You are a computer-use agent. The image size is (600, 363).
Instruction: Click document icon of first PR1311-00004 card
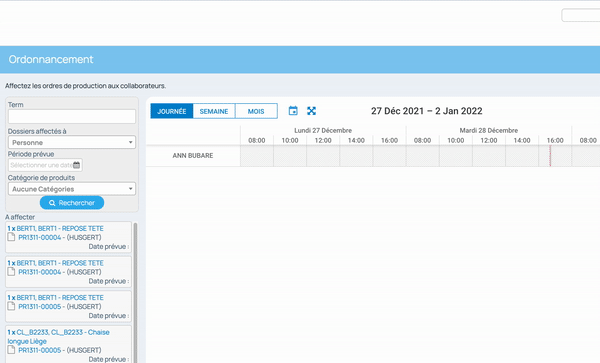coord(11,237)
